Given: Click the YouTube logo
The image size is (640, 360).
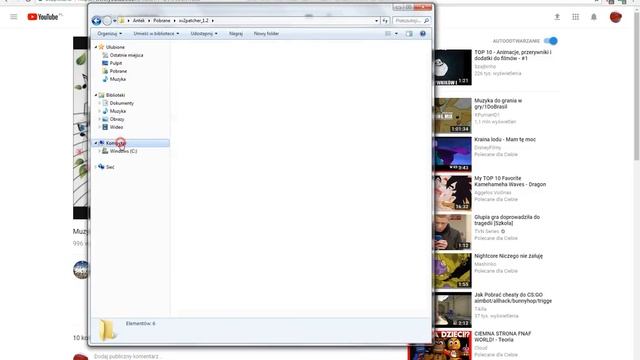Looking at the screenshot, I should click(44, 17).
